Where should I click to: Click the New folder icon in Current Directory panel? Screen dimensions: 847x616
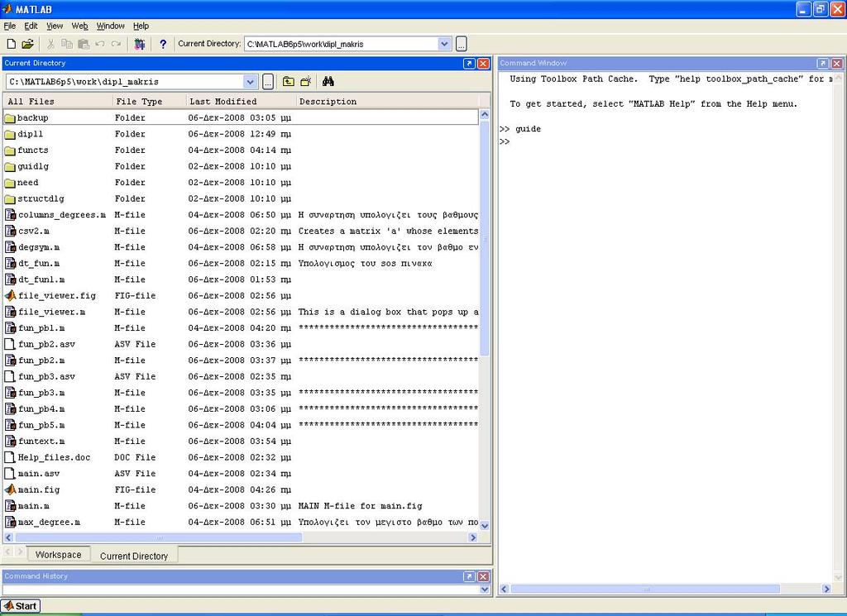(x=306, y=82)
